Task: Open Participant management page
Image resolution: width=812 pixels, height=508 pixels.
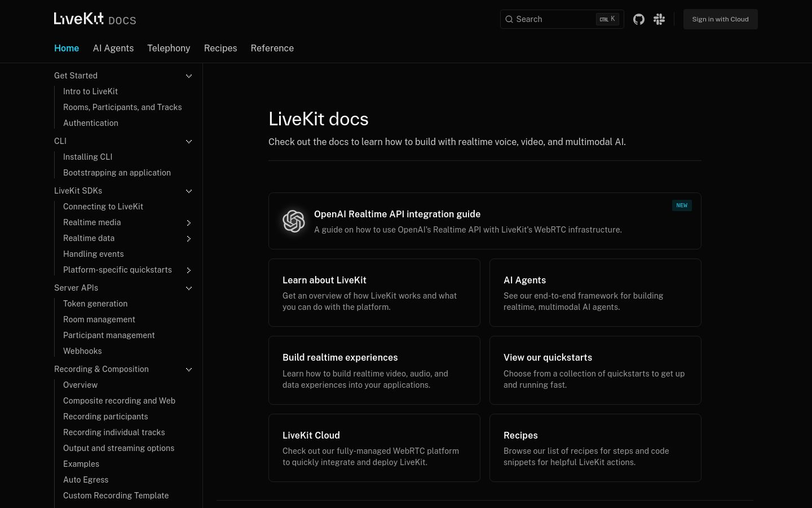Action: click(109, 335)
